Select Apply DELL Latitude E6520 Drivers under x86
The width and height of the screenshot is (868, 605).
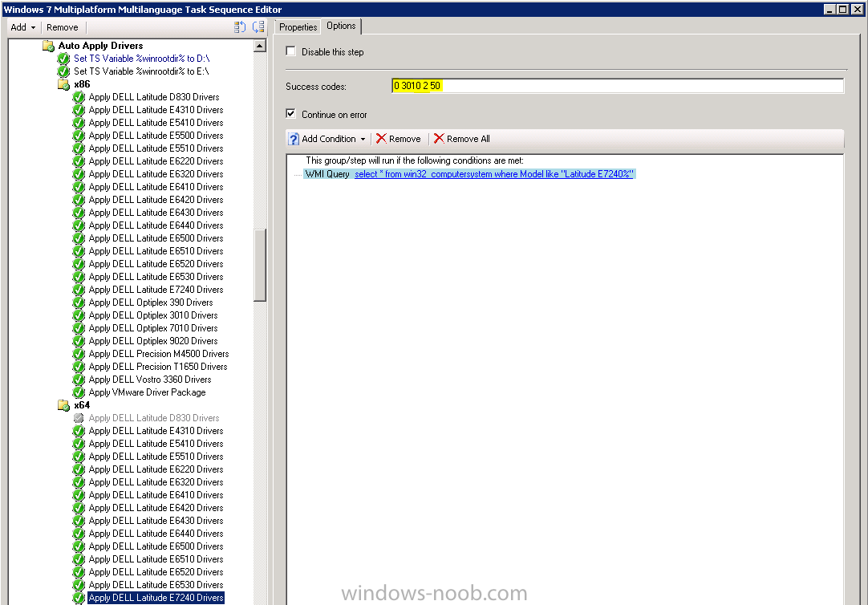(156, 264)
